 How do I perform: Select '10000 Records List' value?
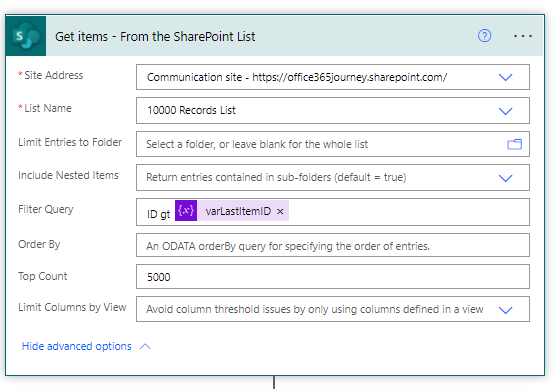pos(191,110)
